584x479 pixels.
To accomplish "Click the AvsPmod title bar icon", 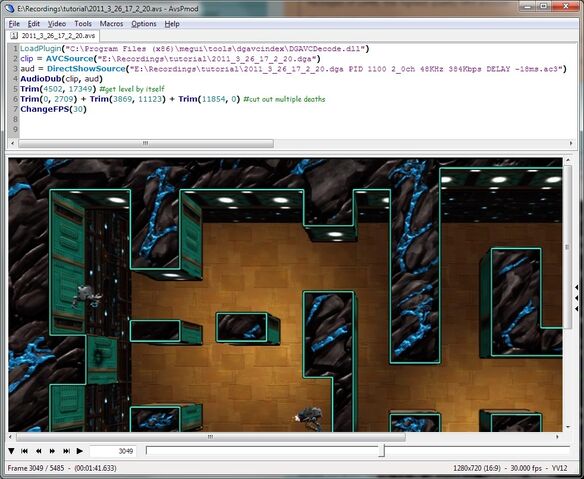I will [10, 8].
